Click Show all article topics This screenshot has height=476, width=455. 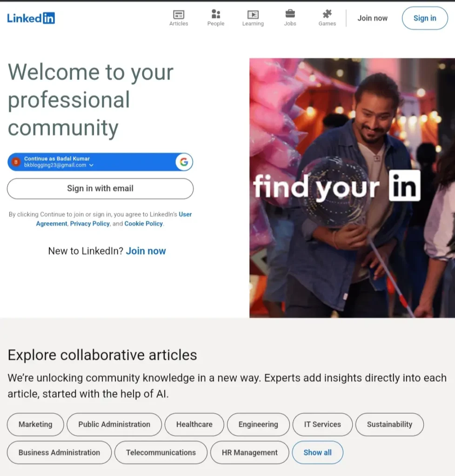[x=318, y=452]
